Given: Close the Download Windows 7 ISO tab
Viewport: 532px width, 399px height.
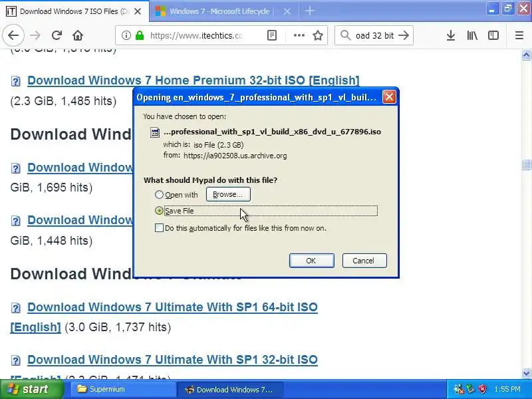Looking at the screenshot, I should click(x=138, y=11).
